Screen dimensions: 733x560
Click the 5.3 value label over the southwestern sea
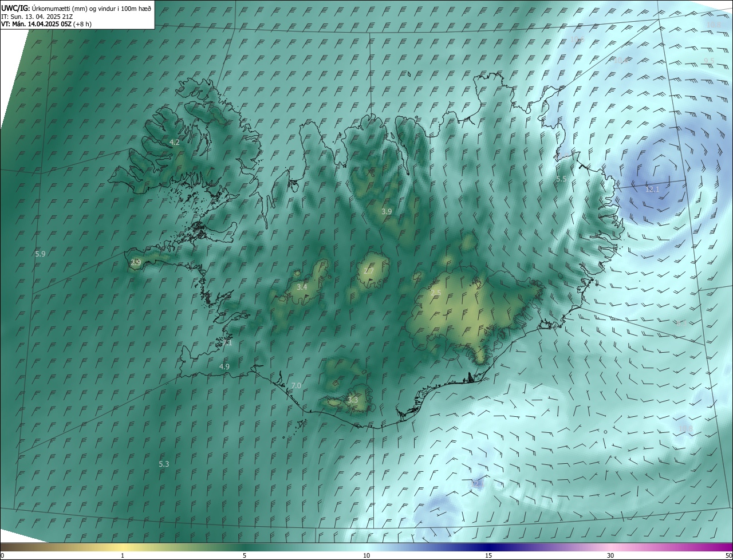(164, 464)
